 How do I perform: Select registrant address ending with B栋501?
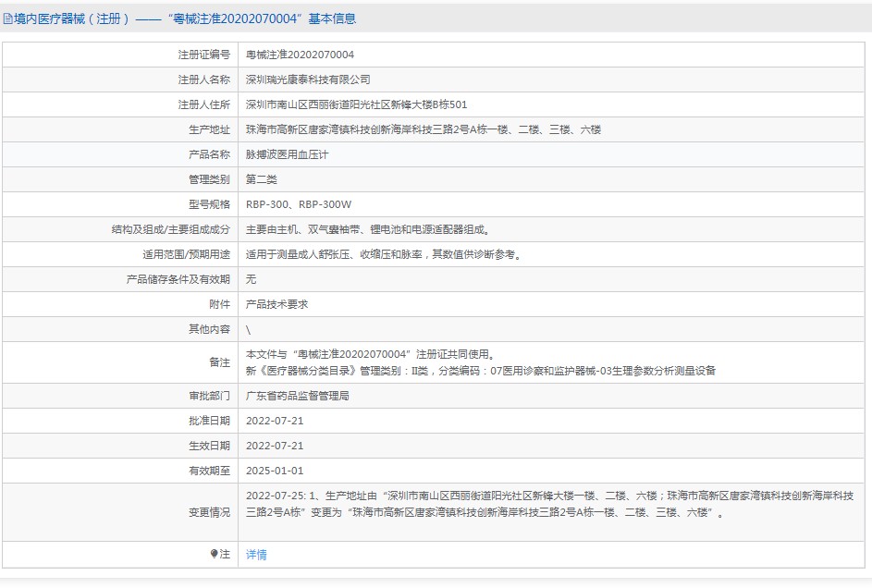356,104
